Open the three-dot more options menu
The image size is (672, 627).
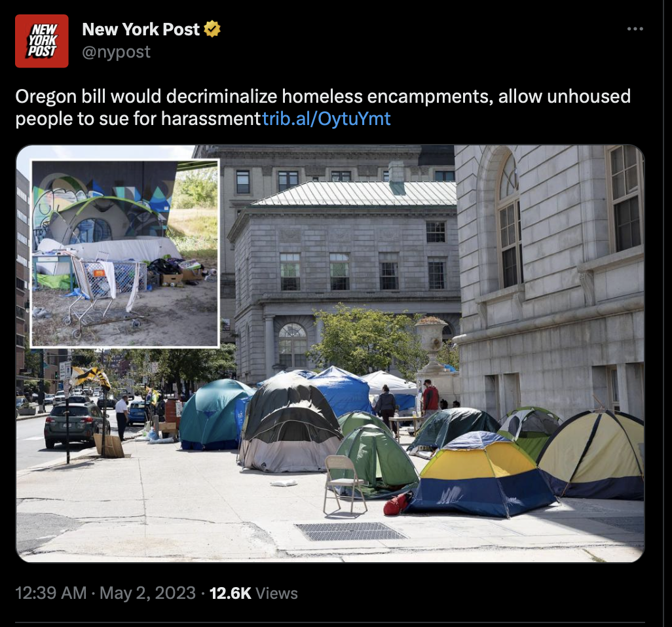tap(635, 29)
